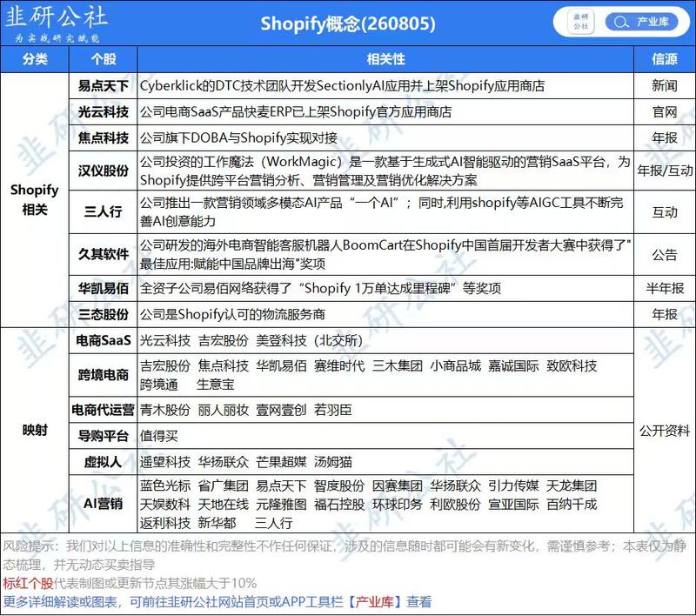Click 百纳千成 in the AI营销 row
Viewport: 696px width, 616px height.
(x=572, y=505)
